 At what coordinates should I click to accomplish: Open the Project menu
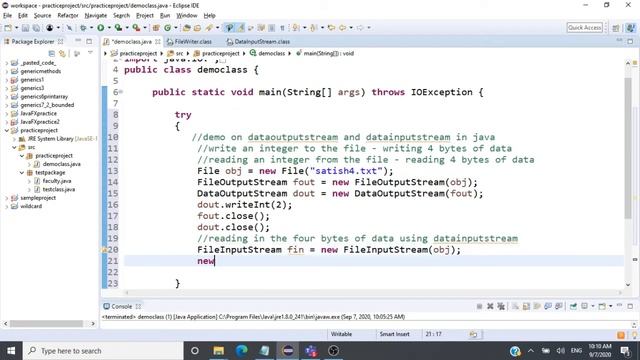144,16
